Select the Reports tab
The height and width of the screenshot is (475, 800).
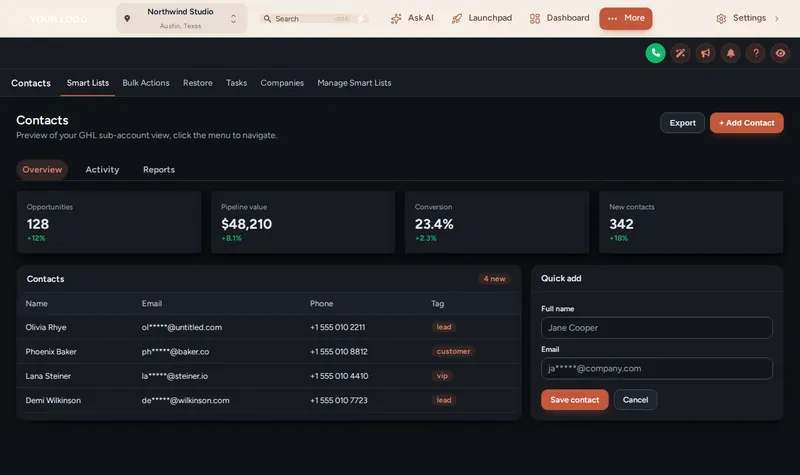click(159, 169)
